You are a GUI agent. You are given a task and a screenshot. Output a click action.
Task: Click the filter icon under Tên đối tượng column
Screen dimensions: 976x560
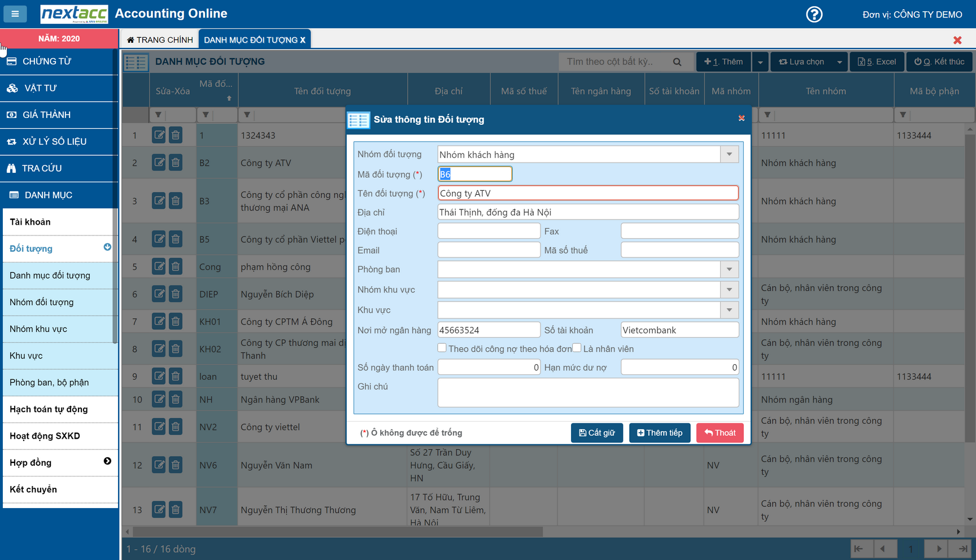coord(247,115)
